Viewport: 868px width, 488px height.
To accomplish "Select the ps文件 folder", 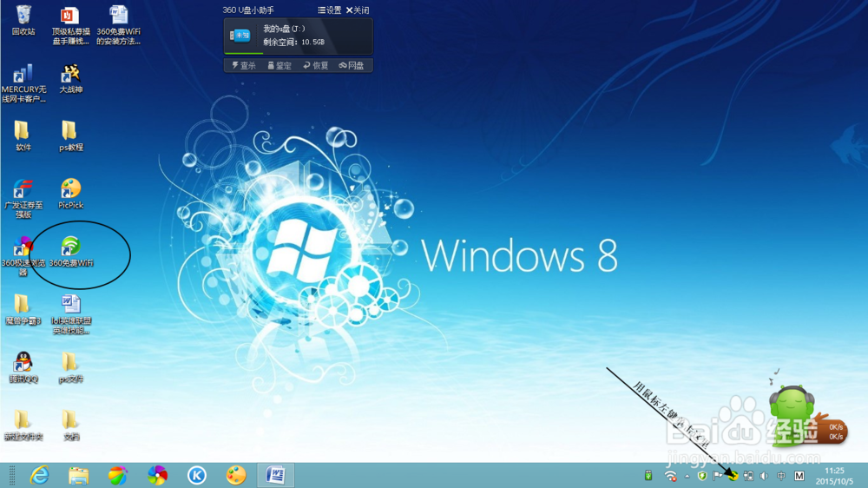I will [x=71, y=368].
